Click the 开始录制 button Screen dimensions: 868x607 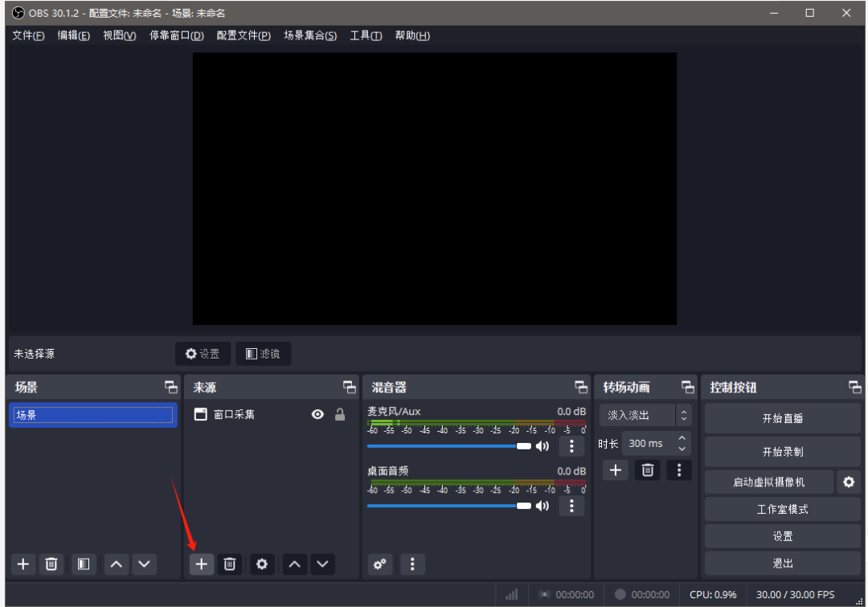point(782,452)
